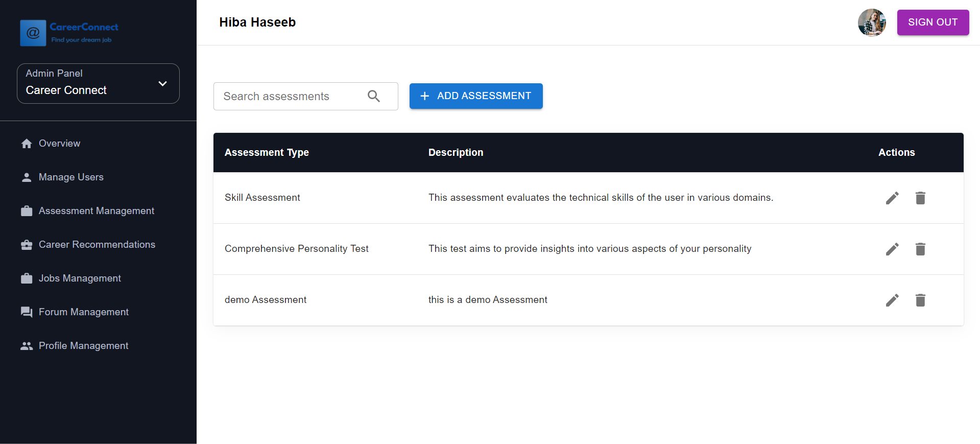
Task: Click the chevron arrow in Admin Panel selector
Action: pos(162,84)
